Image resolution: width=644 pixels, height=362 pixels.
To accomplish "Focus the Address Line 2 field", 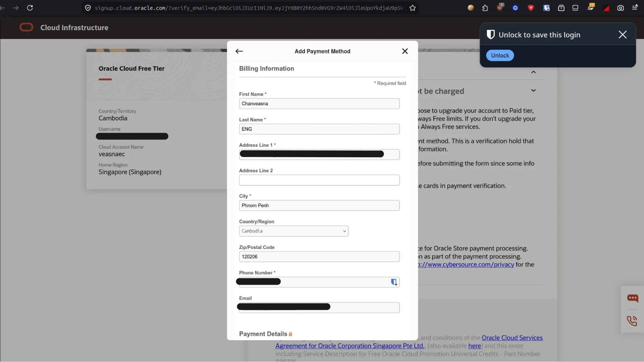I will coord(319,180).
